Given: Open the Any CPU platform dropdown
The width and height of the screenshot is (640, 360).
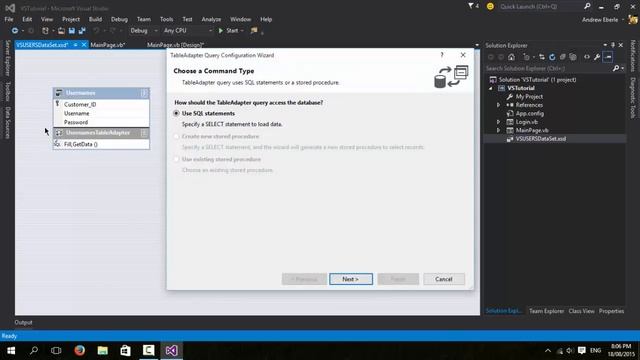Looking at the screenshot, I should coord(188,31).
